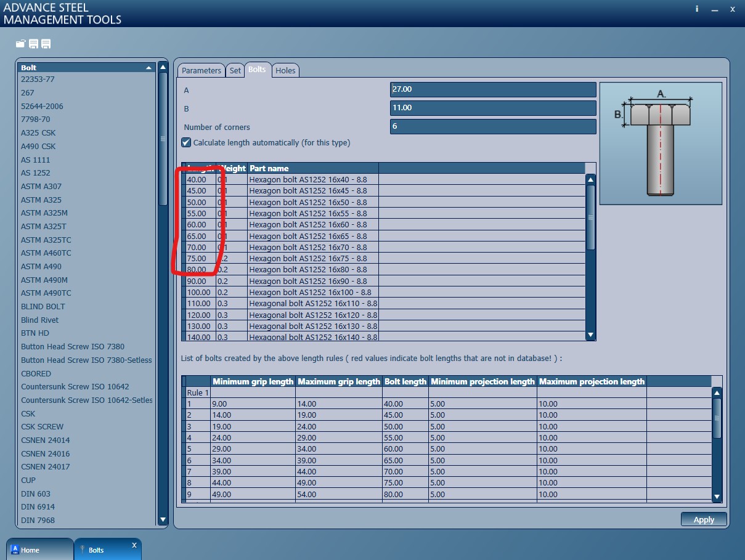
Task: Click the 'Minimum grip length' column header
Action: coord(253,381)
